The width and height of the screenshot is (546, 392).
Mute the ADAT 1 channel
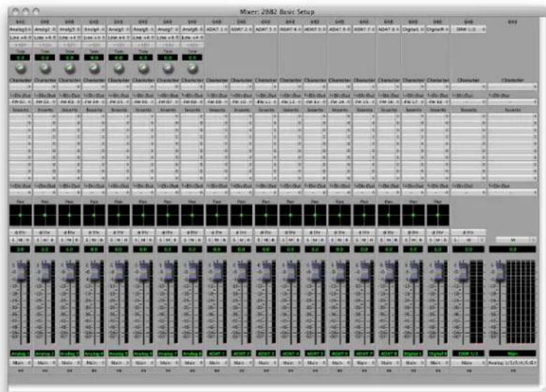pos(217,240)
